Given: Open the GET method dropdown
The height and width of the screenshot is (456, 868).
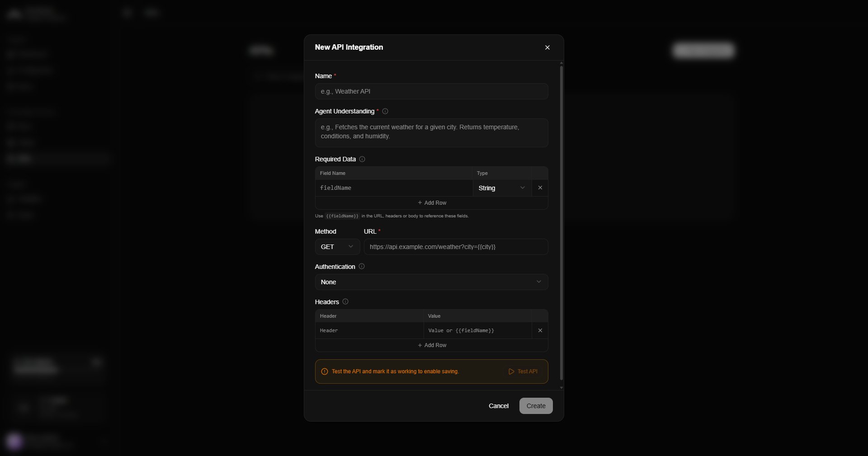Looking at the screenshot, I should click(337, 247).
